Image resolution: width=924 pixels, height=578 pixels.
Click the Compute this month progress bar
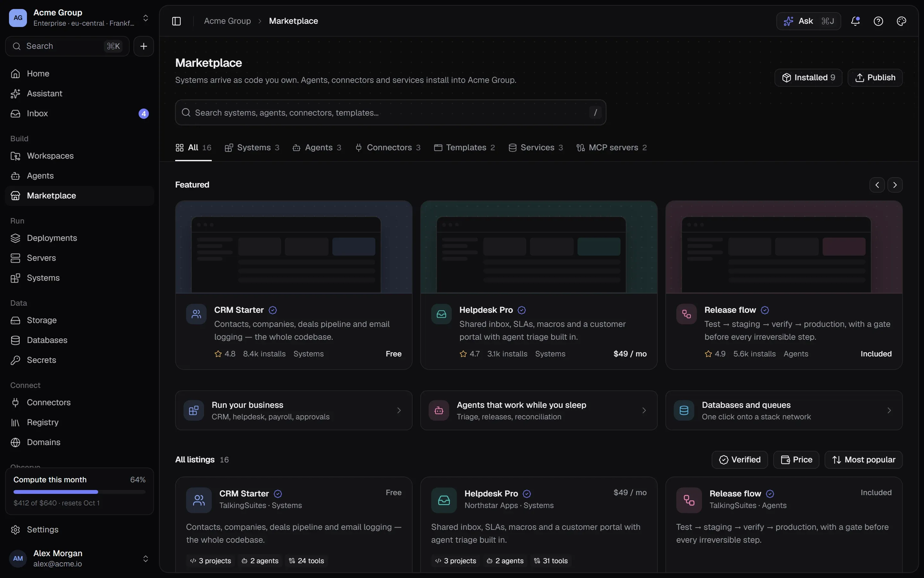[80, 492]
